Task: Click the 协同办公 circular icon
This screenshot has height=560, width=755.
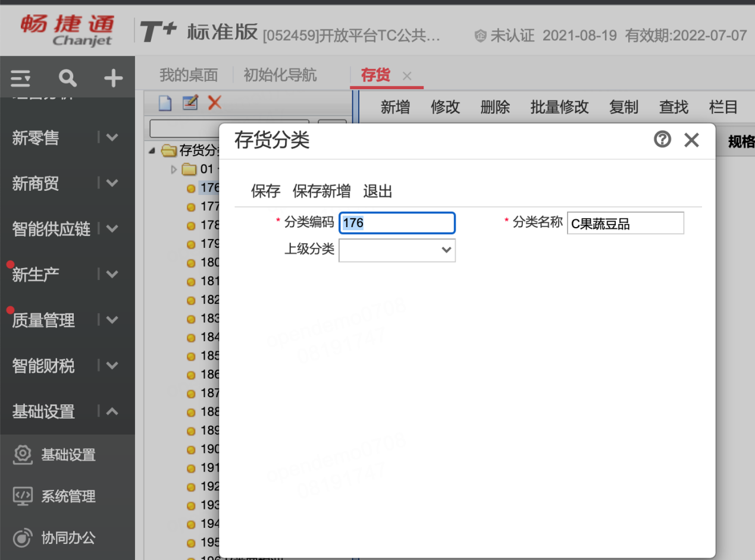Action: [x=23, y=537]
